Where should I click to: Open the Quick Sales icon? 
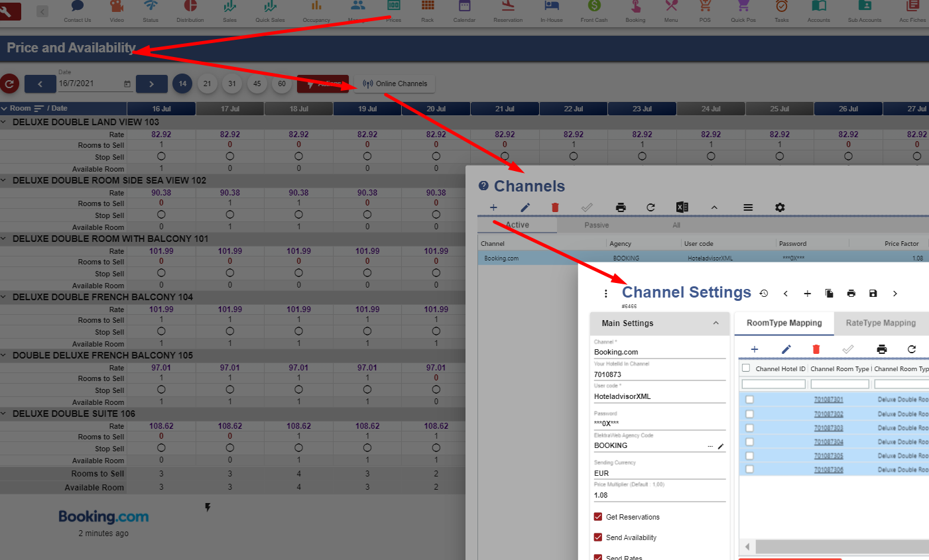[270, 7]
